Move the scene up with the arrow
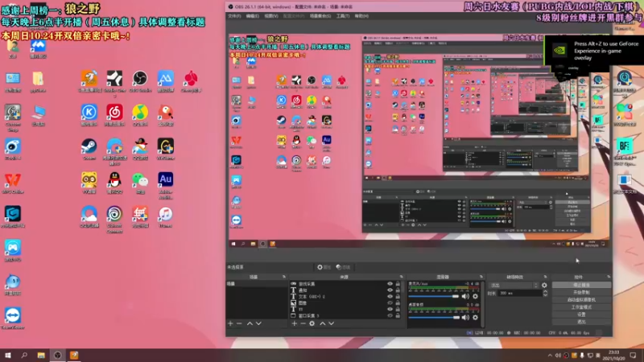The width and height of the screenshot is (644, 362). point(250,323)
